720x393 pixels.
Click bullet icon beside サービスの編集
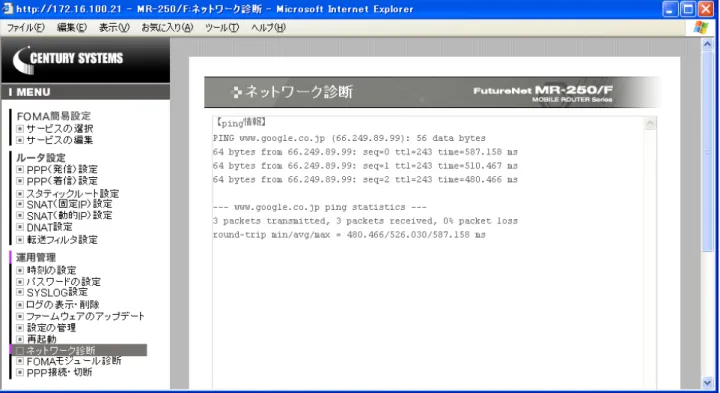point(20,140)
